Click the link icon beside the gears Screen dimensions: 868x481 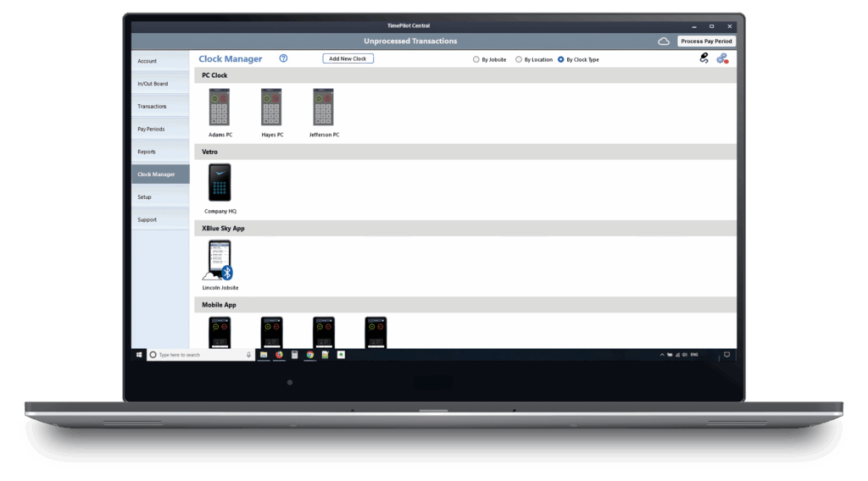pos(704,58)
